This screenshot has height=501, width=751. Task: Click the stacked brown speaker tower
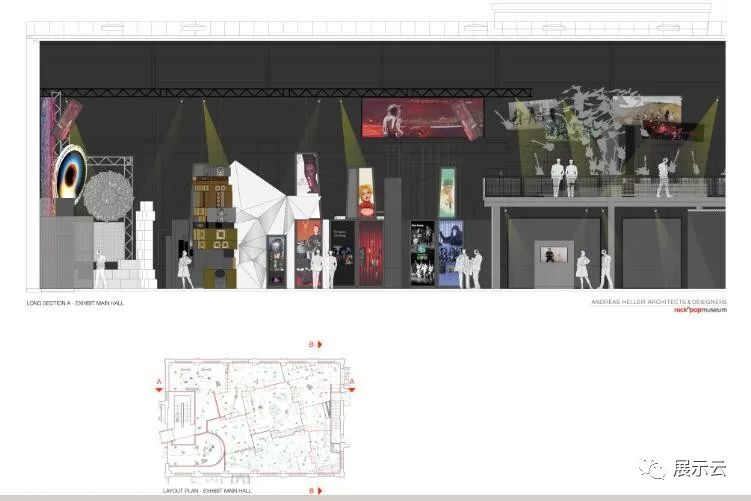[x=211, y=215]
